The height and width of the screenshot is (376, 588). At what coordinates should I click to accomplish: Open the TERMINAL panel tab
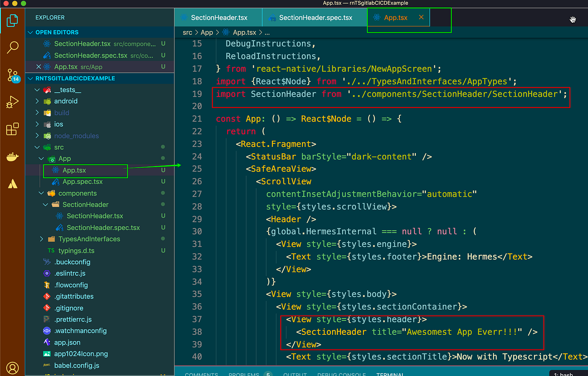point(390,373)
